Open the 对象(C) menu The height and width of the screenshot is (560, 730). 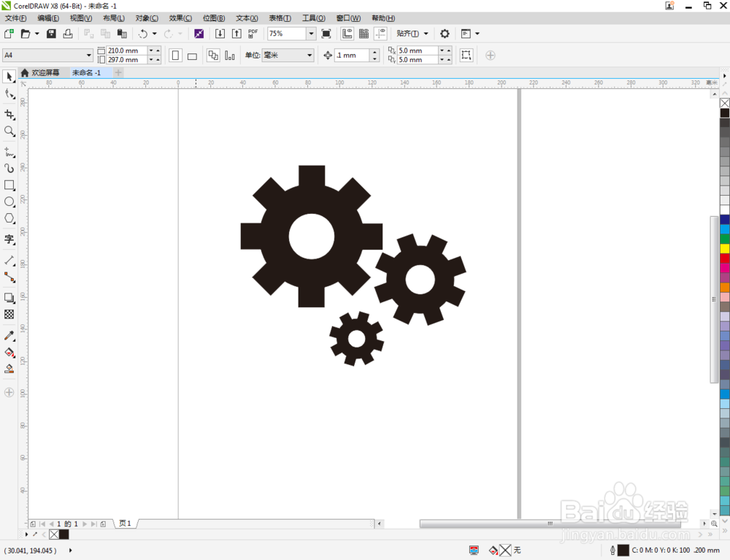(147, 18)
